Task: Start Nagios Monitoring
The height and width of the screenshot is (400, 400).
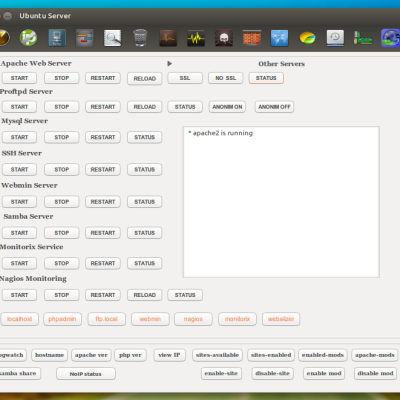Action: point(19,295)
